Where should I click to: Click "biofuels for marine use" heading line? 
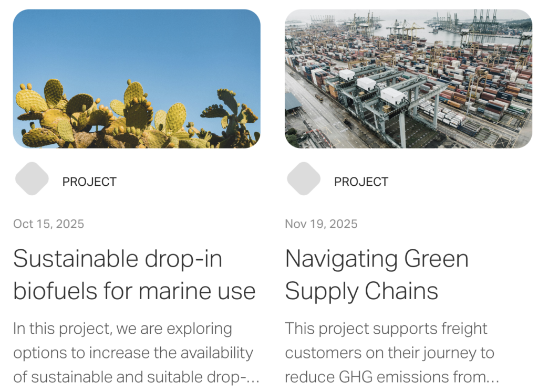coord(134,291)
